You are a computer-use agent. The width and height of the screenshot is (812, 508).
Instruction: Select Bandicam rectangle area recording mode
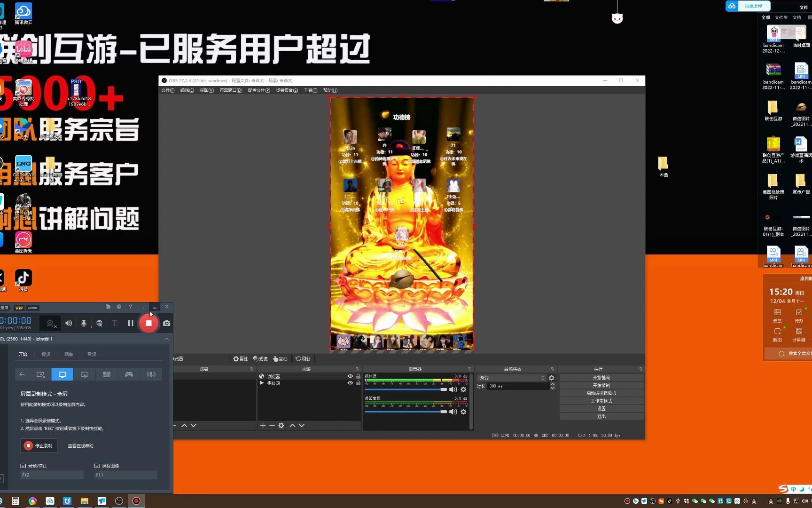40,374
